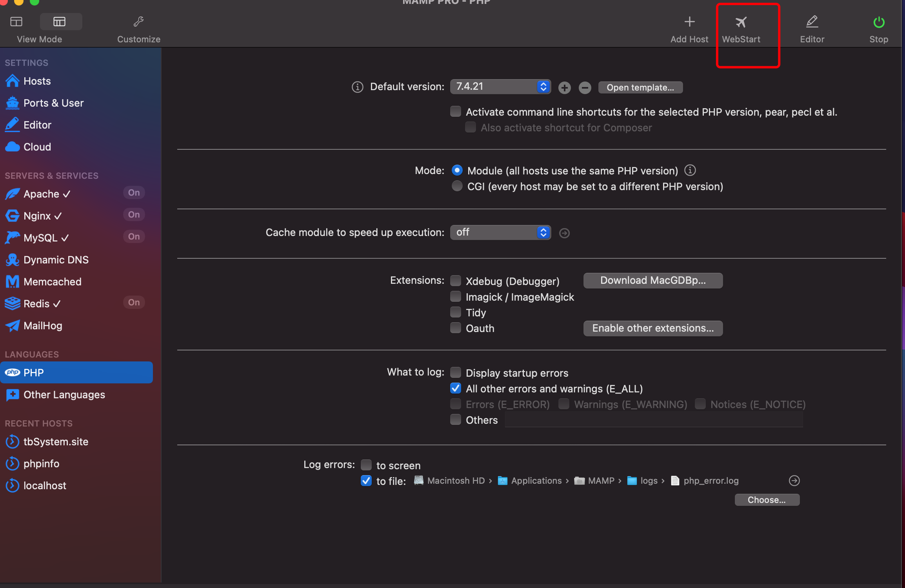Screen dimensions: 905x588
Task: Enable the Xdebug (Debugger) extension checkbox
Action: [x=456, y=281]
